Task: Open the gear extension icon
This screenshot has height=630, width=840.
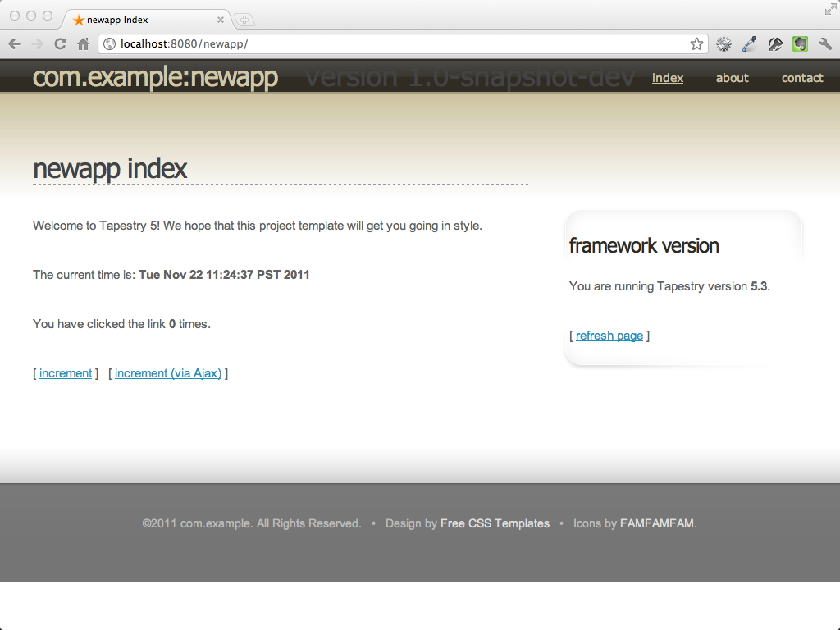Action: tap(724, 44)
